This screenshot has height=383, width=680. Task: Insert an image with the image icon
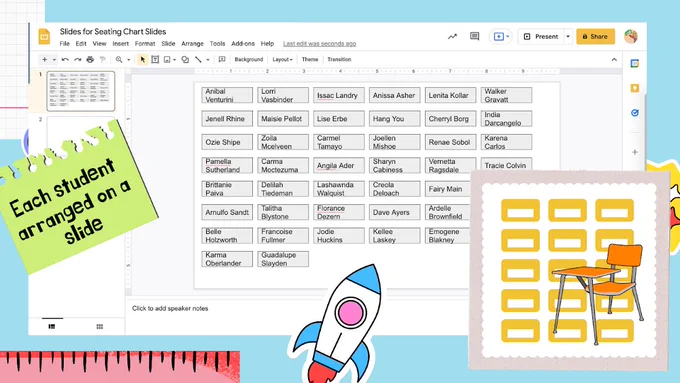point(167,59)
